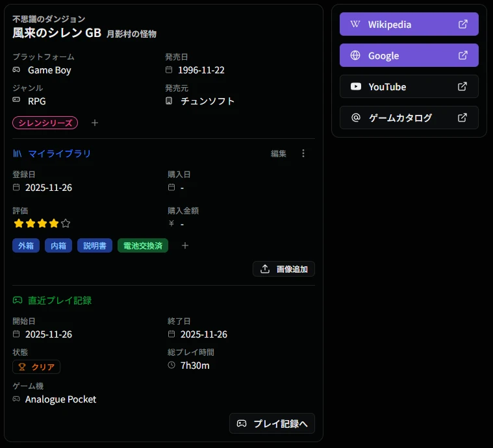Click the @ icon beside ゲームカタログ
The width and height of the screenshot is (493, 448).
click(355, 118)
